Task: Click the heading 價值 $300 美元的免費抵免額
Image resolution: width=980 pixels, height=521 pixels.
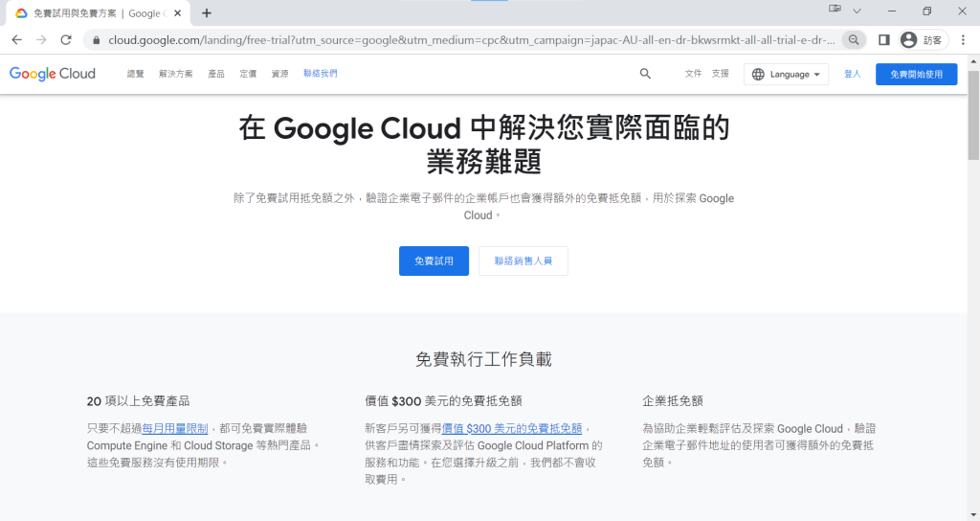Action: coord(443,401)
